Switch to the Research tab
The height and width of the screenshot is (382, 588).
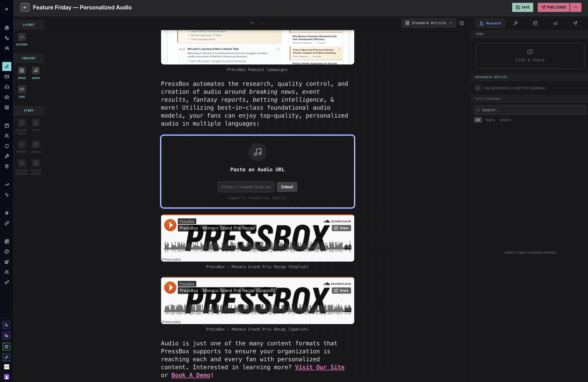[490, 23]
